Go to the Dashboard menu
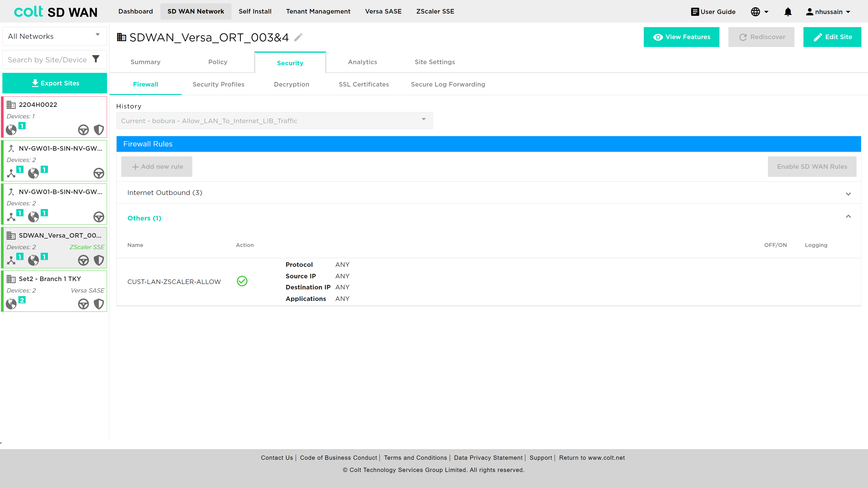The image size is (868, 488). point(135,12)
